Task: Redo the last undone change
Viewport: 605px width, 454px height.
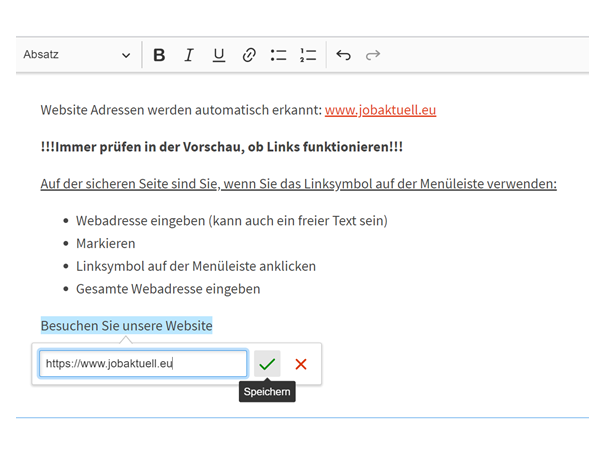Action: pos(373,55)
